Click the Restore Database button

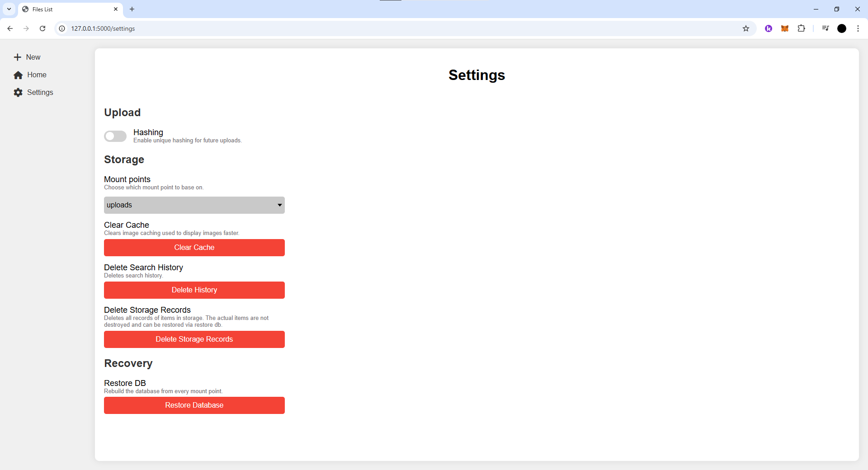coord(194,405)
